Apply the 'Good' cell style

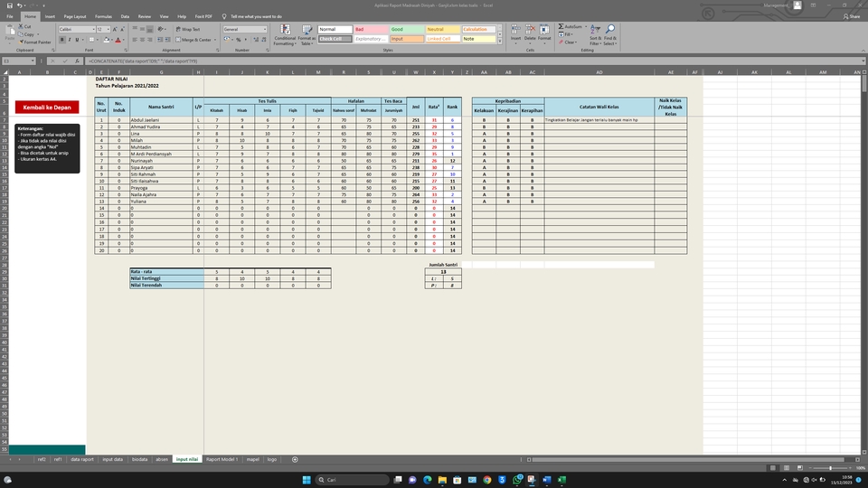pyautogui.click(x=407, y=29)
